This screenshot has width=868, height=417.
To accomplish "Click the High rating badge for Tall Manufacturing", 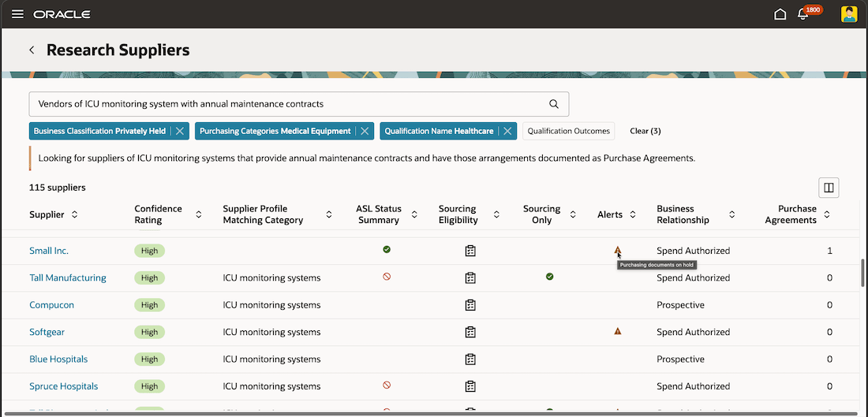I will (149, 277).
